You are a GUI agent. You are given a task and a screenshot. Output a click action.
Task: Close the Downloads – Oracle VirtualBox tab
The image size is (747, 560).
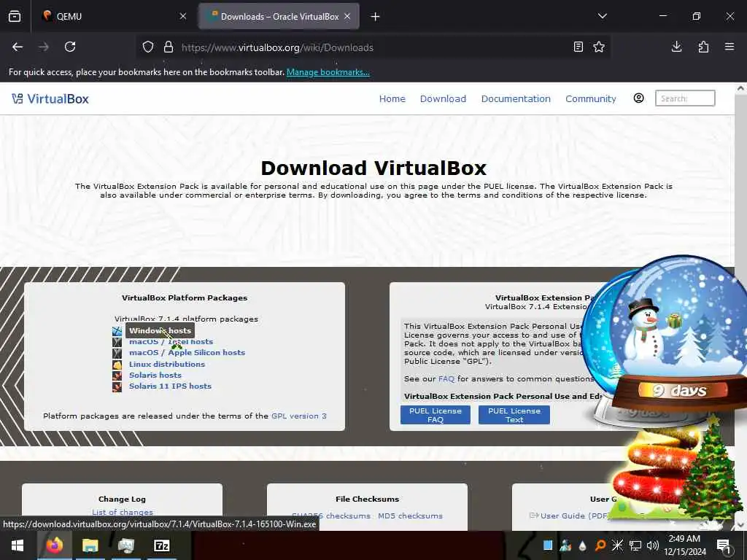[347, 16]
